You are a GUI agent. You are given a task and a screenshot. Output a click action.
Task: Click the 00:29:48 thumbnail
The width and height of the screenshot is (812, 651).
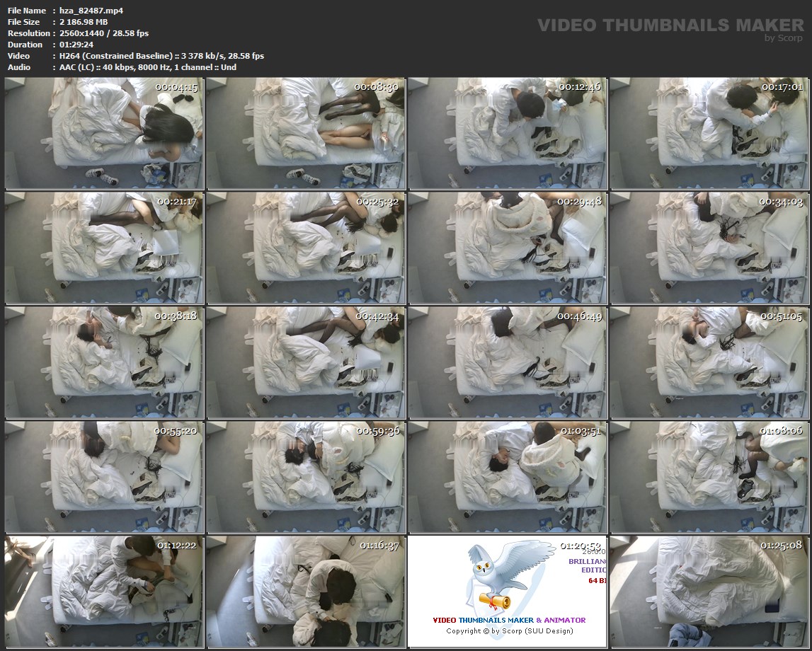coord(508,248)
